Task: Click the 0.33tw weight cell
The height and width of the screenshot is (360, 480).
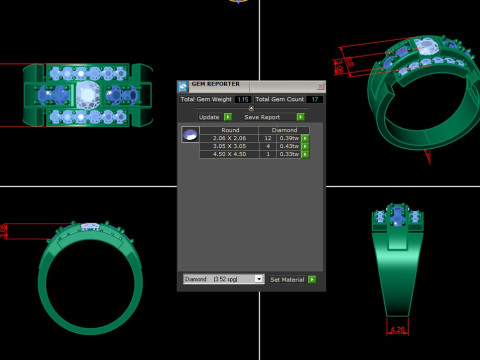Action: 289,154
